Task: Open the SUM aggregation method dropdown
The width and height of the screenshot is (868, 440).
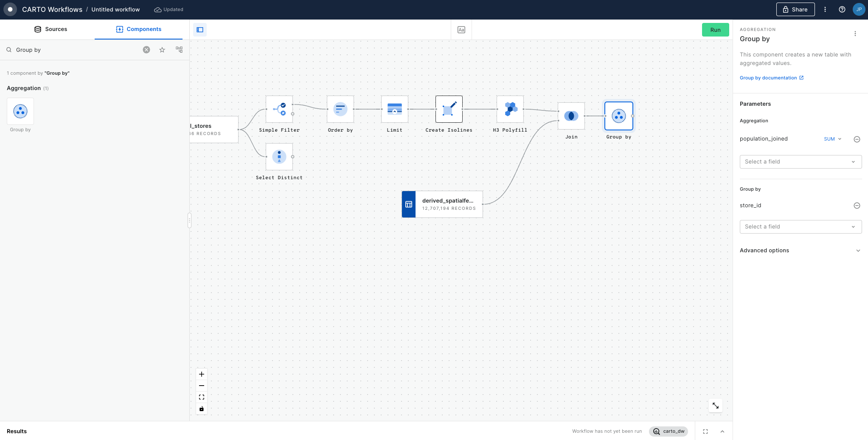Action: click(x=832, y=139)
